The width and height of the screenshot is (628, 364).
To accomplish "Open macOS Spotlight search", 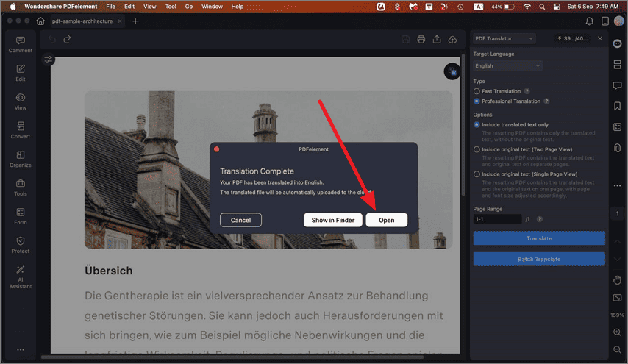I will [542, 7].
